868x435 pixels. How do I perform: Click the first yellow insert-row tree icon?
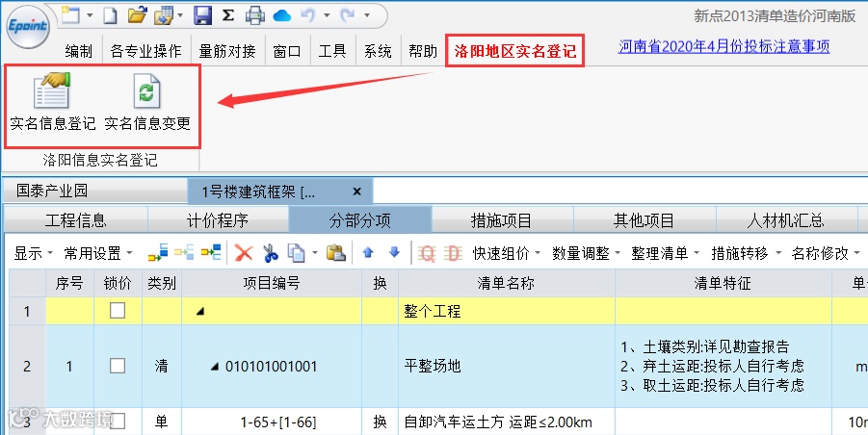158,253
